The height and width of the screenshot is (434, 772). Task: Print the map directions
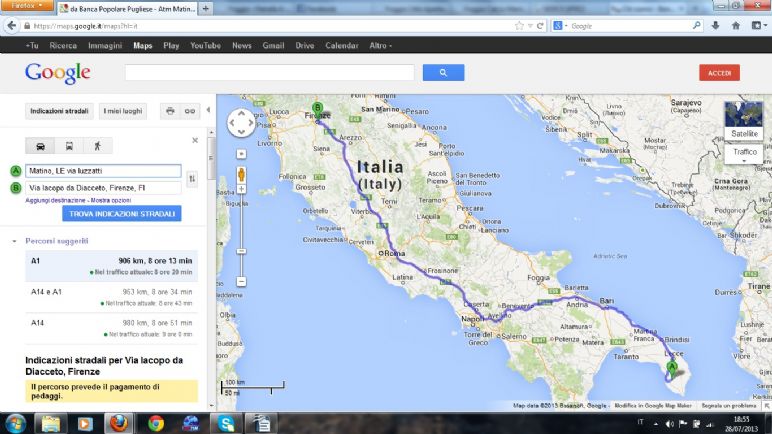point(170,111)
